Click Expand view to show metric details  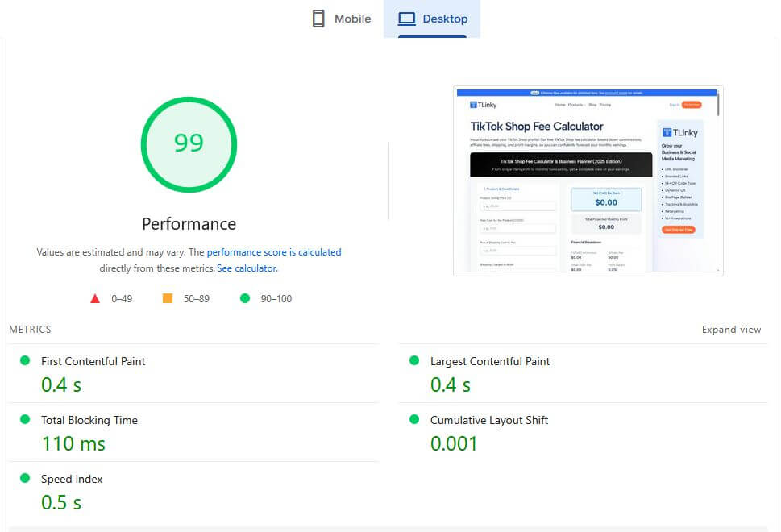point(730,329)
